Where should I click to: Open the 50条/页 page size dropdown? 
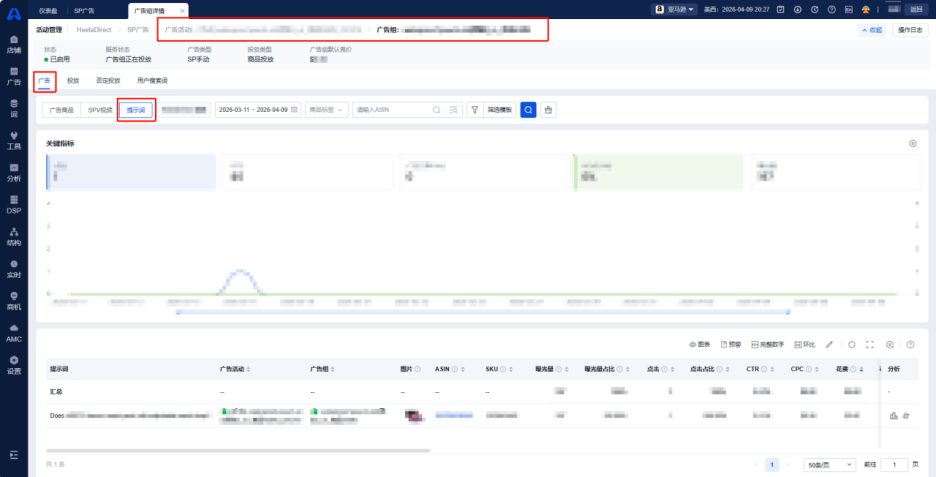(x=830, y=464)
